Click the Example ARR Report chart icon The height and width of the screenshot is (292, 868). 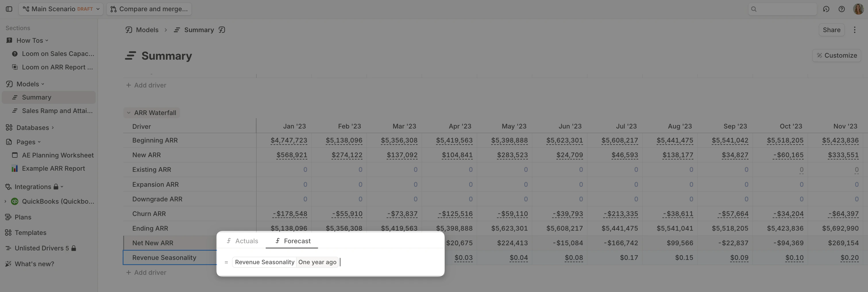14,169
